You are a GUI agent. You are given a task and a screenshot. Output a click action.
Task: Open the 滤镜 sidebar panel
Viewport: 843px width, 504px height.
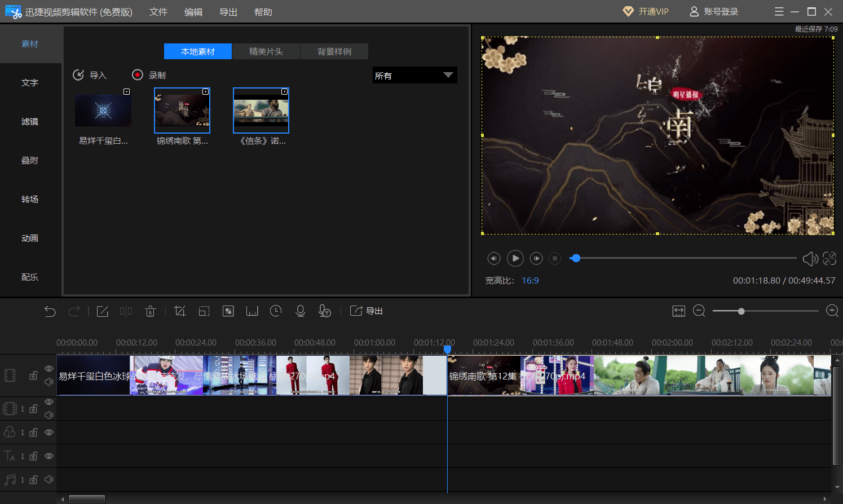point(30,122)
